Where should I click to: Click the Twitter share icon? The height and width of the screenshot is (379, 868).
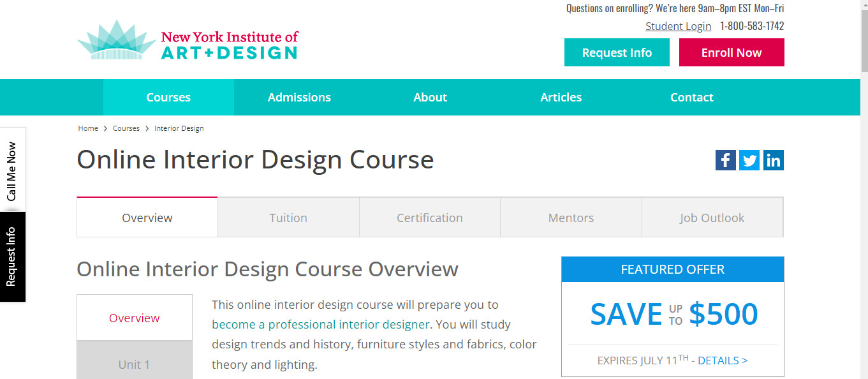(x=749, y=160)
